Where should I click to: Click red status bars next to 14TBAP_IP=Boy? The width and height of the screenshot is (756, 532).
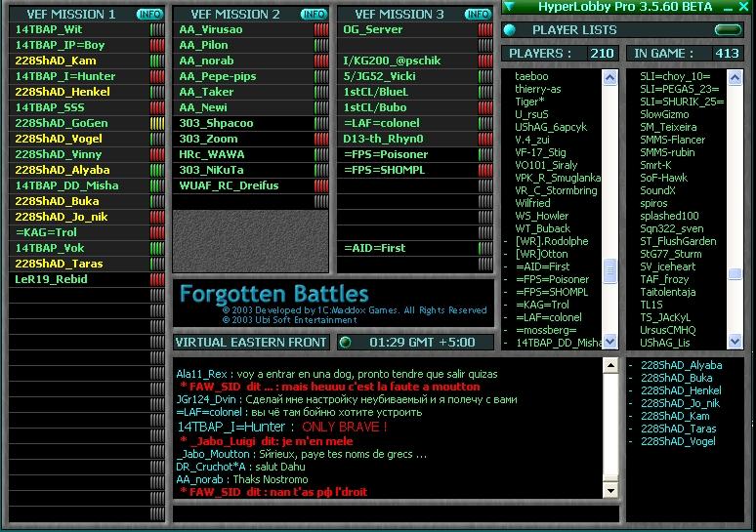(157, 45)
